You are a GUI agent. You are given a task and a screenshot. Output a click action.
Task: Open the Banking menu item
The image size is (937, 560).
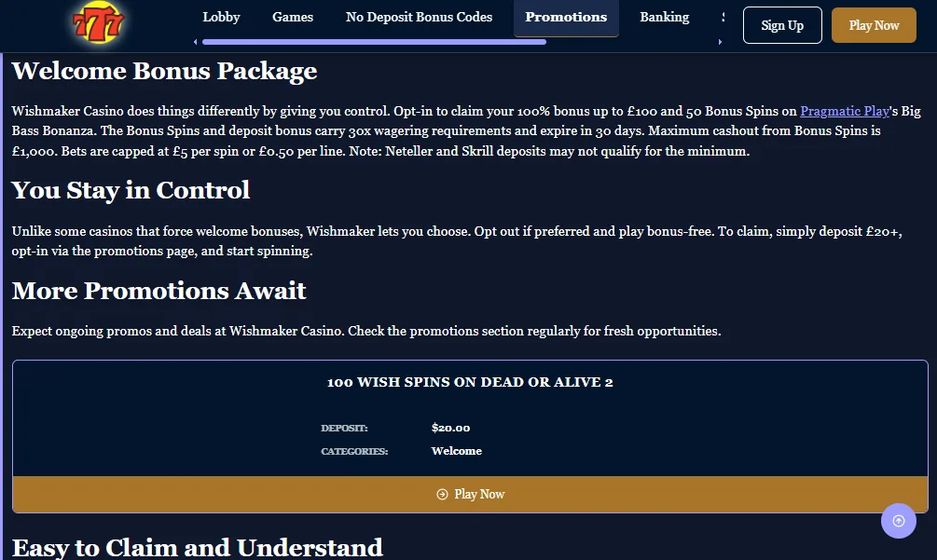coord(665,18)
